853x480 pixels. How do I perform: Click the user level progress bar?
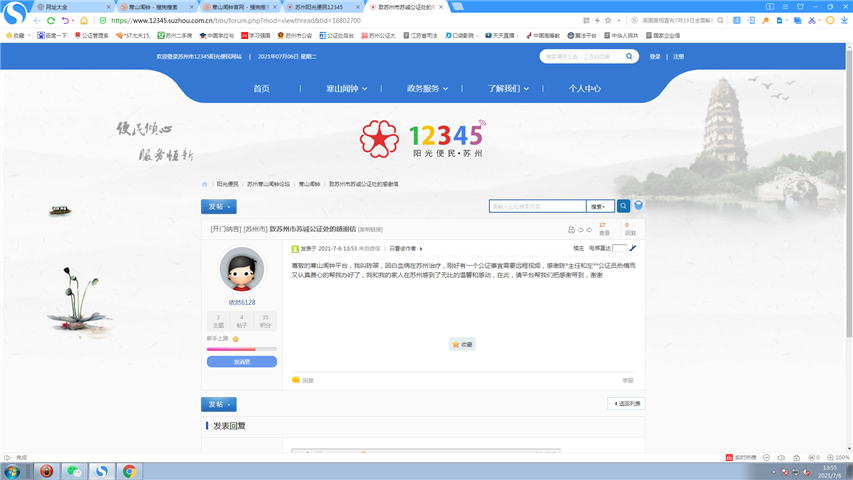point(242,349)
